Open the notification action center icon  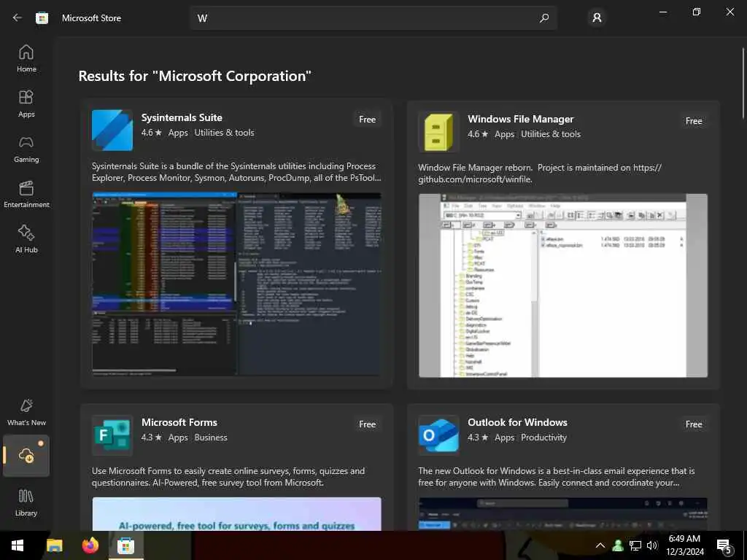(724, 545)
